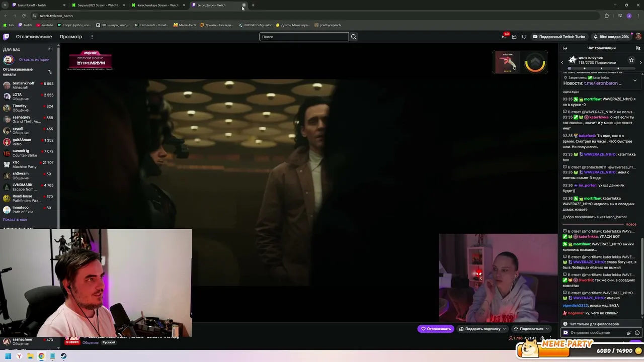
Task: Click the Русский language tag
Action: point(109,342)
